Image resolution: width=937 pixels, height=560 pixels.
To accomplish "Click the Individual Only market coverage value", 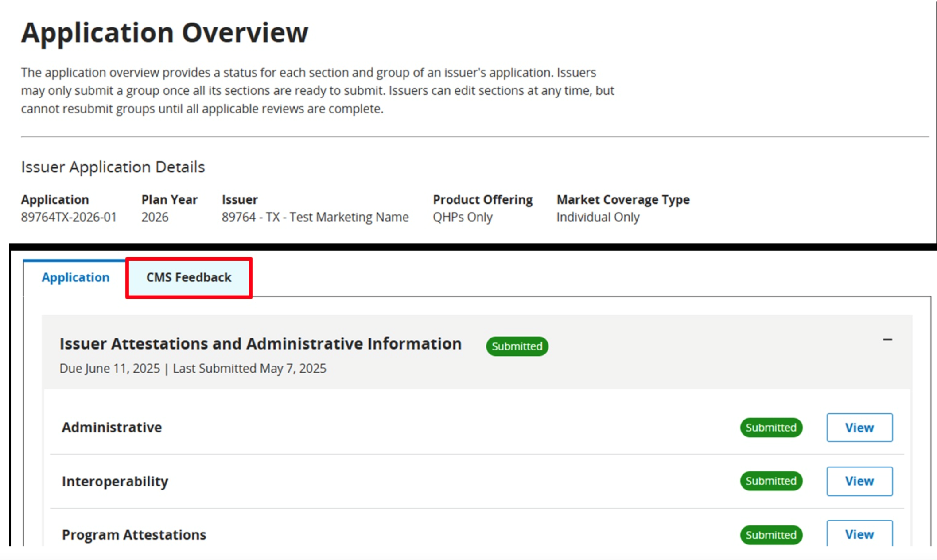I will pyautogui.click(x=598, y=217).
